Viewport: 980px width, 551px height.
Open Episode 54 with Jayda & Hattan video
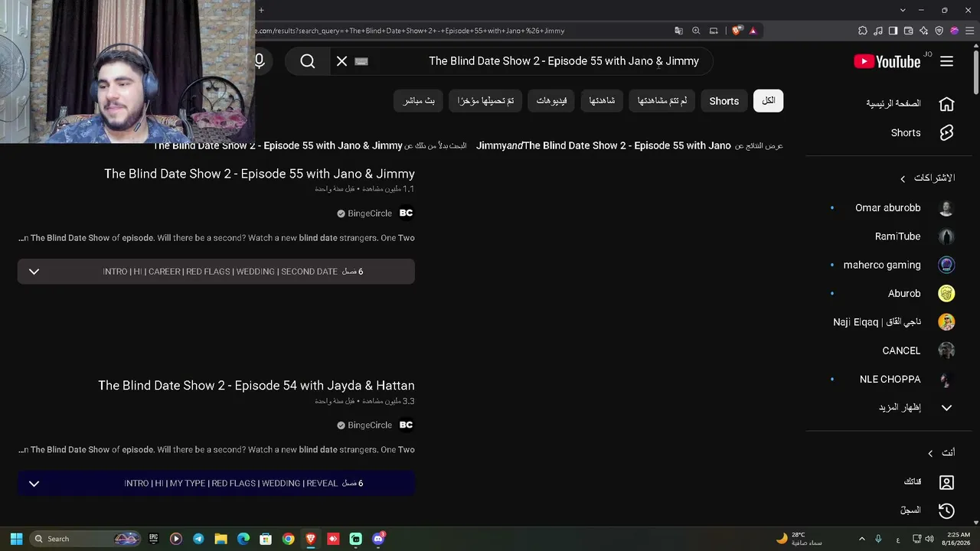(x=256, y=386)
